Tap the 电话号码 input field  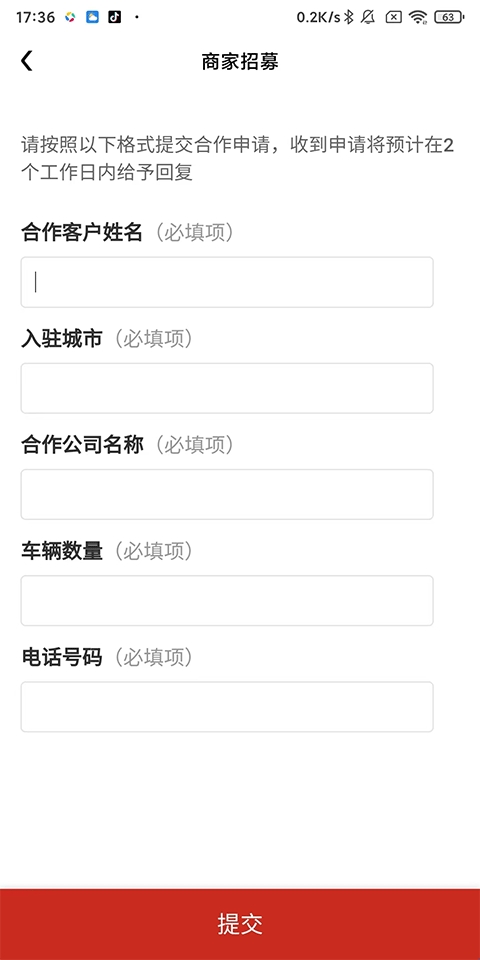227,707
